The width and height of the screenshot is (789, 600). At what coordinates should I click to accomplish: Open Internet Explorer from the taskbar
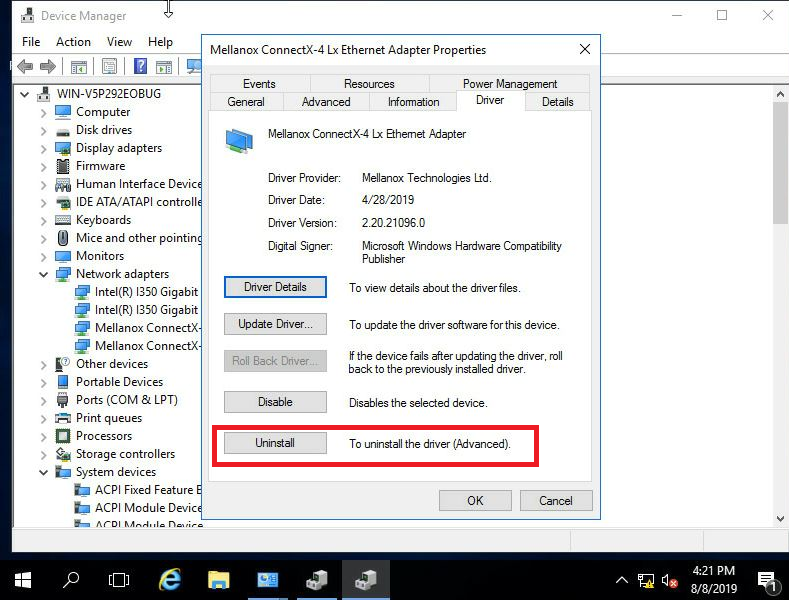click(170, 580)
